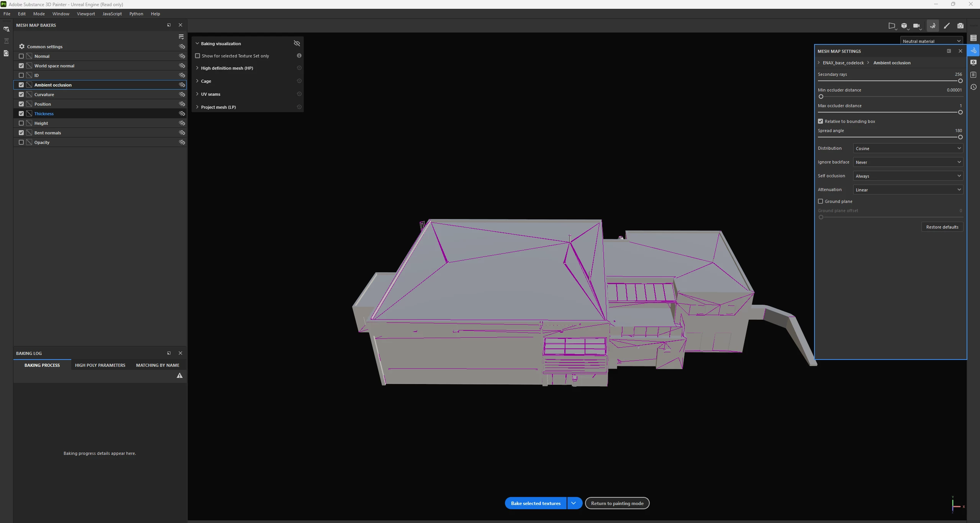Open the Viewport menu
The width and height of the screenshot is (980, 523).
86,14
